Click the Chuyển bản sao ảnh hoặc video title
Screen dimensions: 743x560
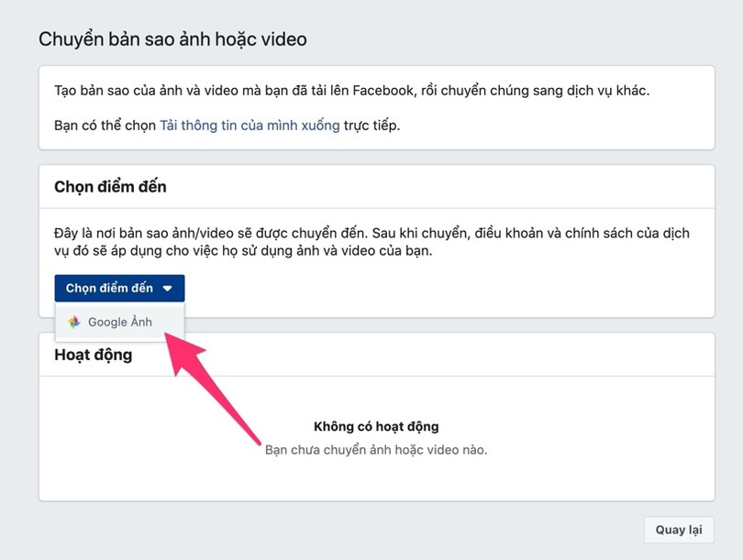[x=172, y=39]
